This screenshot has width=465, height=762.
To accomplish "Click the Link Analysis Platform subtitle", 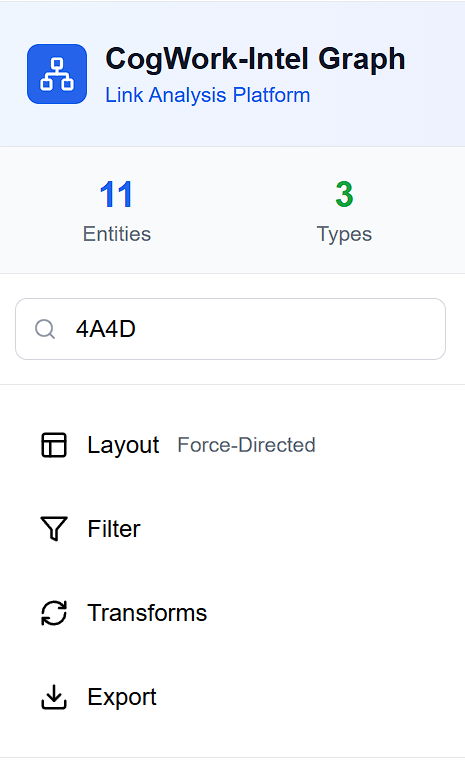I will (x=207, y=95).
